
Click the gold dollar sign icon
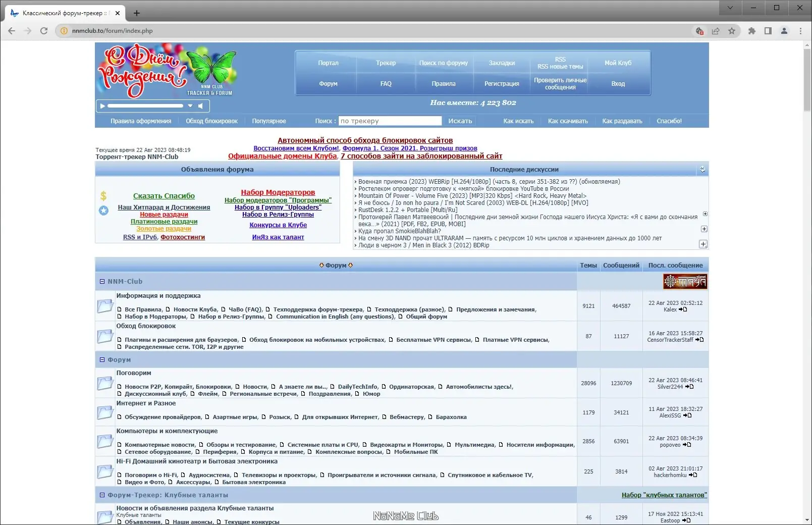[103, 196]
